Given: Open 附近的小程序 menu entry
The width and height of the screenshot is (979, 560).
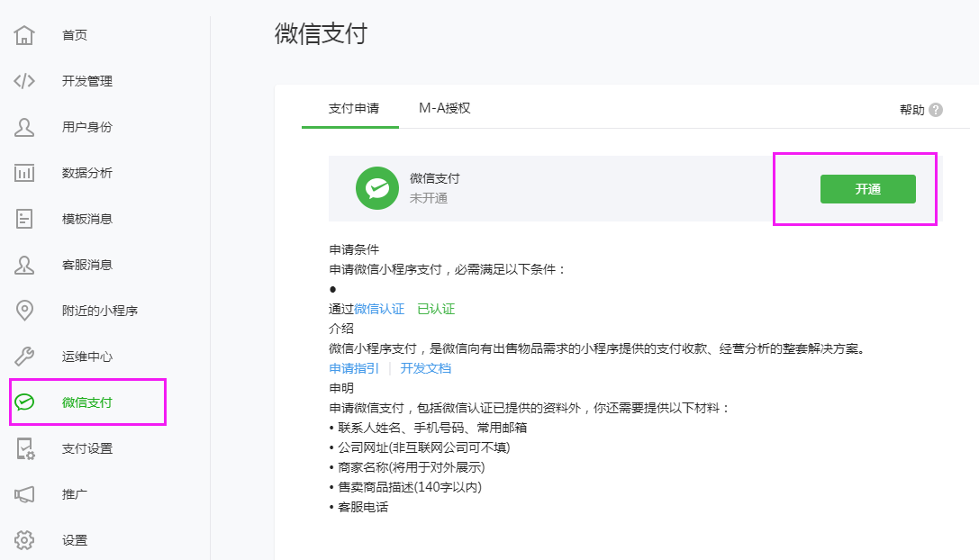Looking at the screenshot, I should pyautogui.click(x=99, y=311).
